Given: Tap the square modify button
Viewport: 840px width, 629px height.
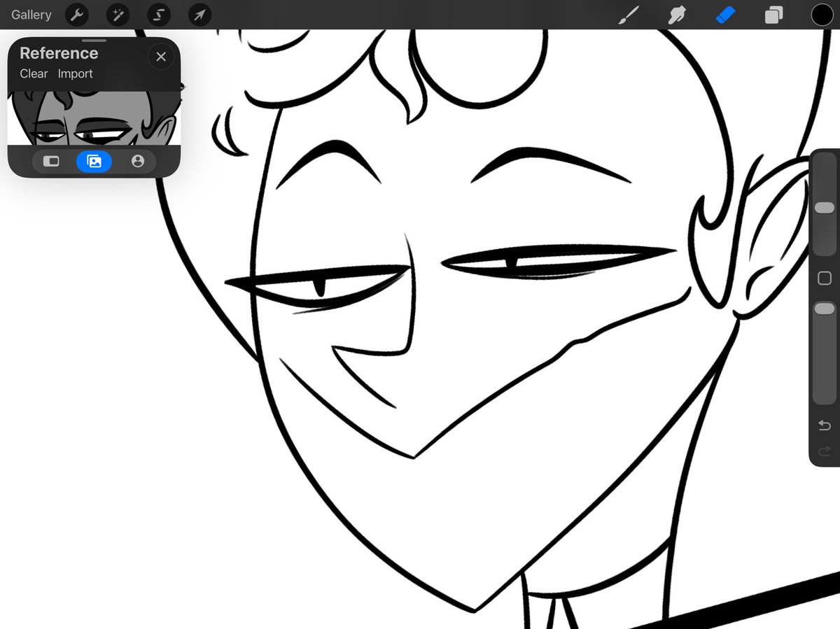Looking at the screenshot, I should coord(825,278).
